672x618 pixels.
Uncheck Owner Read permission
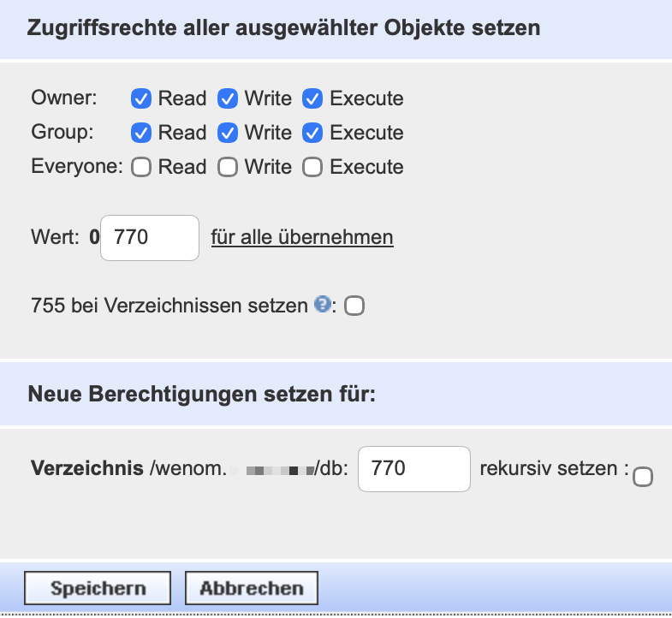point(141,99)
